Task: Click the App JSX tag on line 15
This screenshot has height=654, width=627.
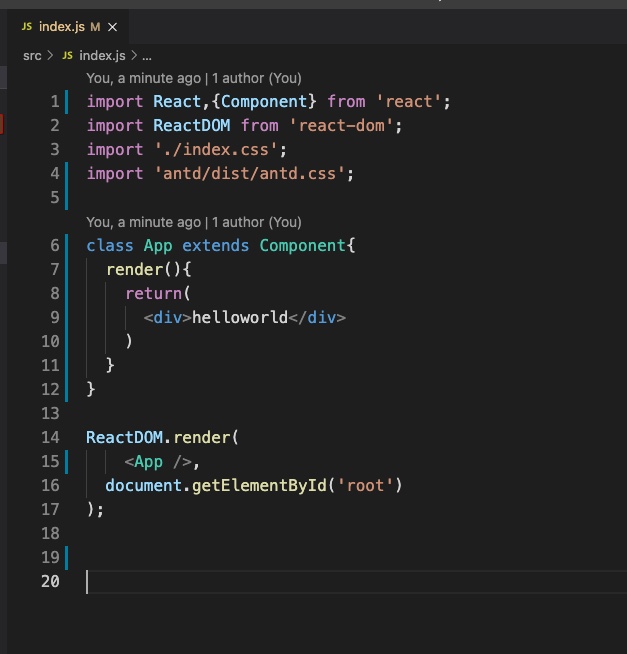Action: [148, 462]
